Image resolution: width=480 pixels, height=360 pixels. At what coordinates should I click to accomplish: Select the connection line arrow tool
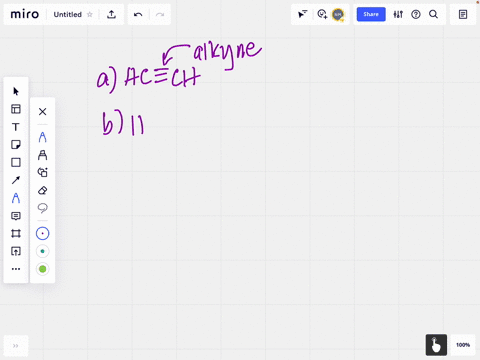click(16, 180)
